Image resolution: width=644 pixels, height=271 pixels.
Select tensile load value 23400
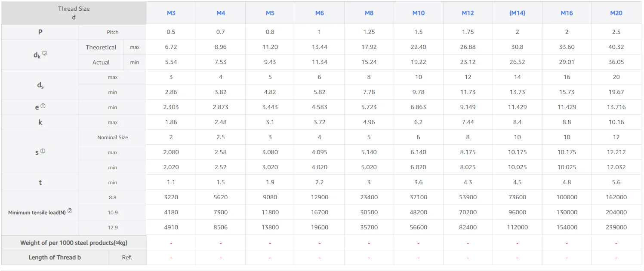click(x=369, y=197)
